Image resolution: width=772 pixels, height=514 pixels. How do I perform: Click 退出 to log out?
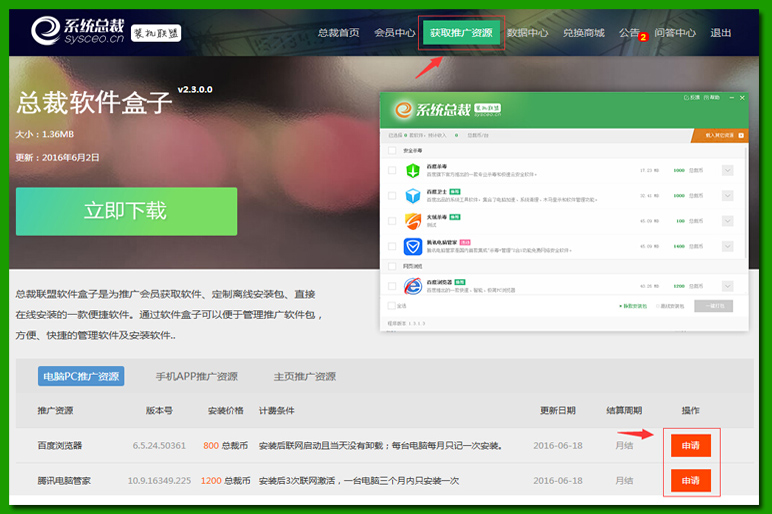[721, 32]
